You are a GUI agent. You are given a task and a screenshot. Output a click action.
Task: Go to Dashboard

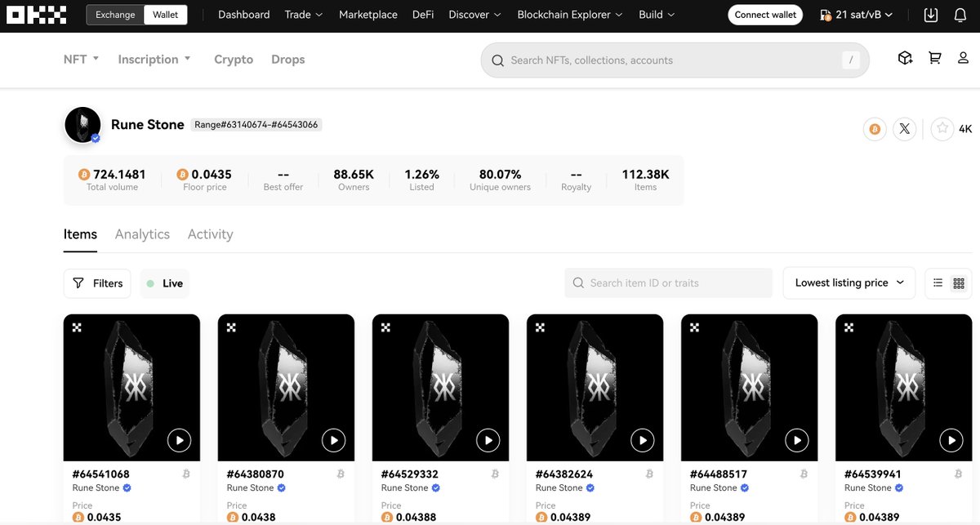[x=243, y=15]
